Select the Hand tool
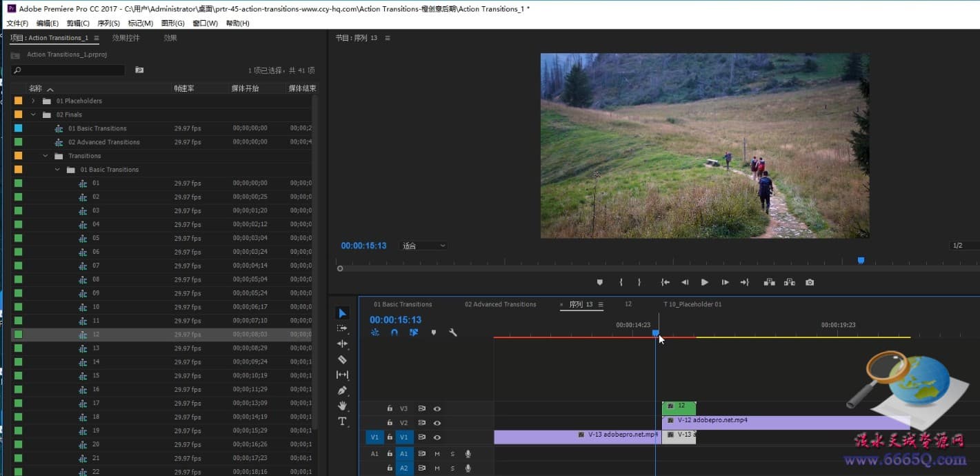 (342, 406)
